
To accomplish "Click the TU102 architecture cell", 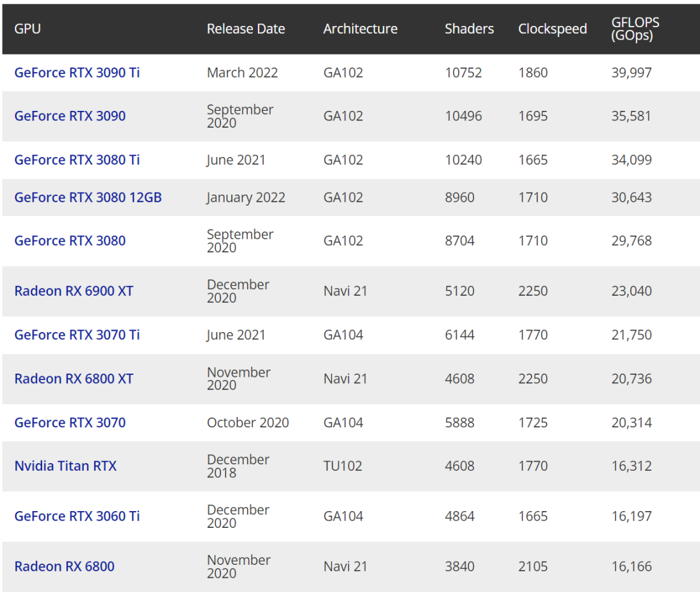I will [343, 466].
